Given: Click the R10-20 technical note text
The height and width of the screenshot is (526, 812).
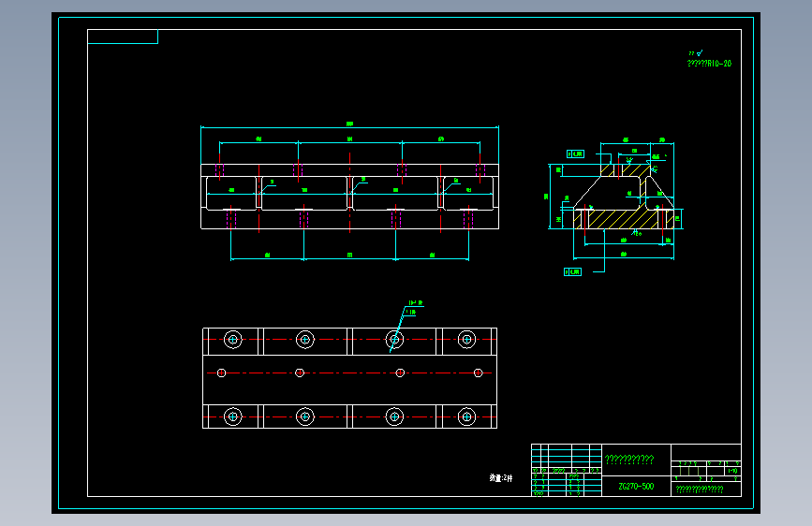Looking at the screenshot, I should pos(709,63).
